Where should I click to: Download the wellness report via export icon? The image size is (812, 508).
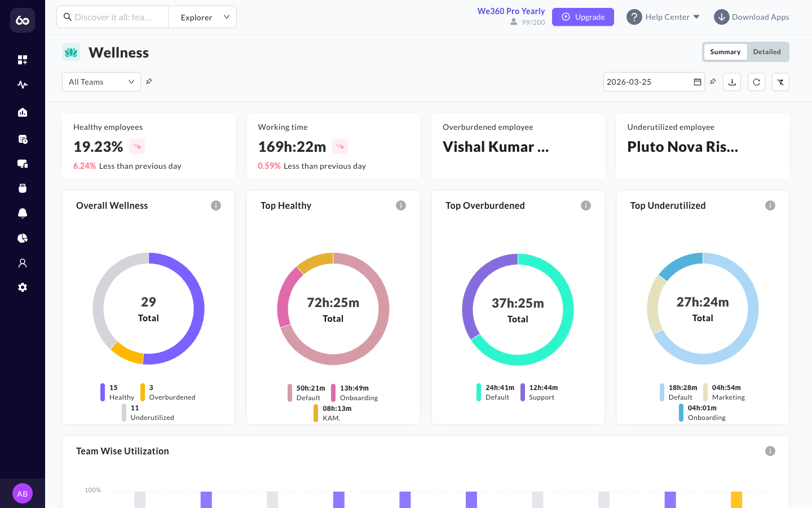click(732, 82)
